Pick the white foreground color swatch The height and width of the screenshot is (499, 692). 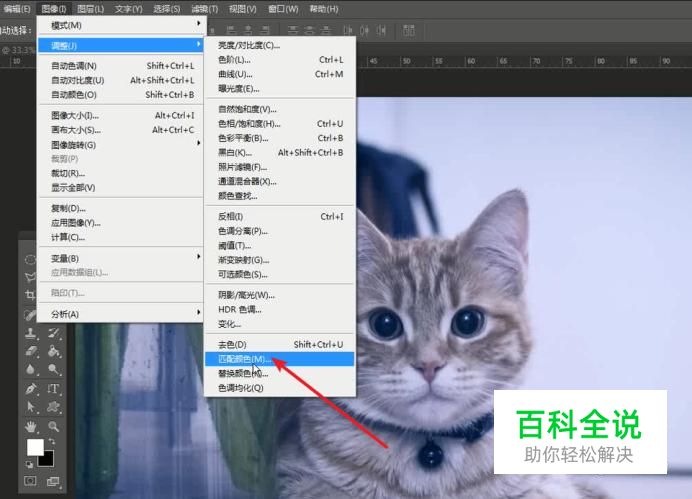tap(34, 446)
